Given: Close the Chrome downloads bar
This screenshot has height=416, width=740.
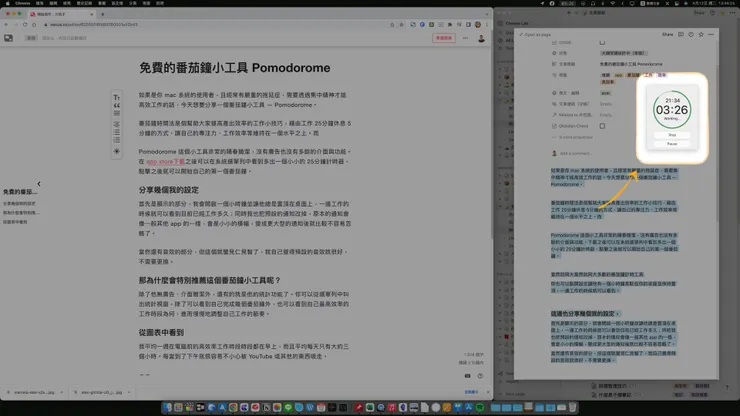Looking at the screenshot, I should point(488,392).
